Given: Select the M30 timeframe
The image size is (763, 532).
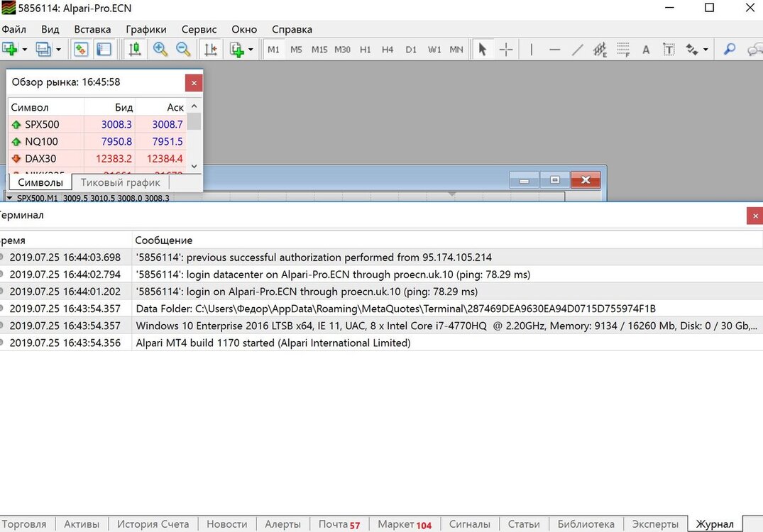Looking at the screenshot, I should coord(342,50).
